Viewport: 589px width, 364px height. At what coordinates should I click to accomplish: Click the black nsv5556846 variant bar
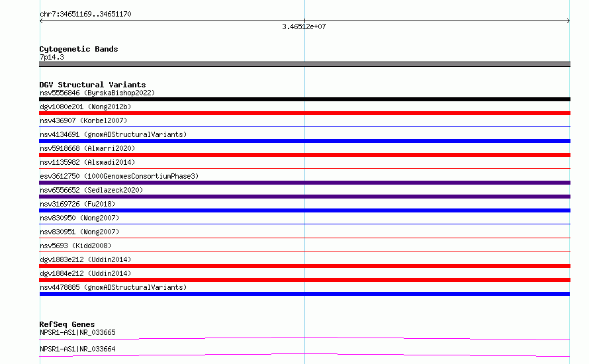coord(304,99)
